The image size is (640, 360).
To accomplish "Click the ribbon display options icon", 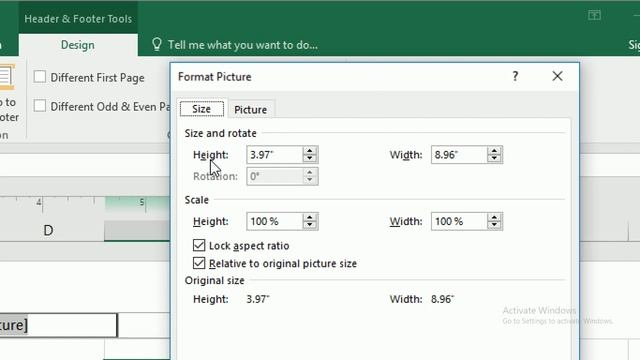I will (x=594, y=16).
